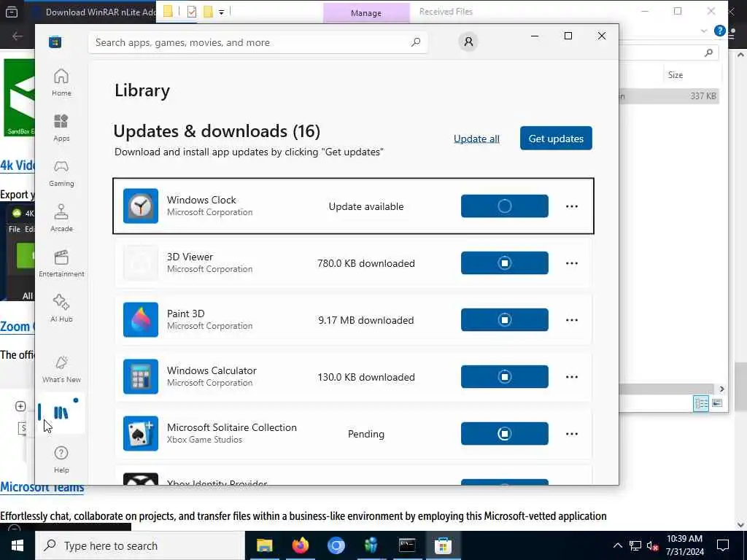This screenshot has height=560, width=747.
Task: Click the Get updates button
Action: point(556,138)
